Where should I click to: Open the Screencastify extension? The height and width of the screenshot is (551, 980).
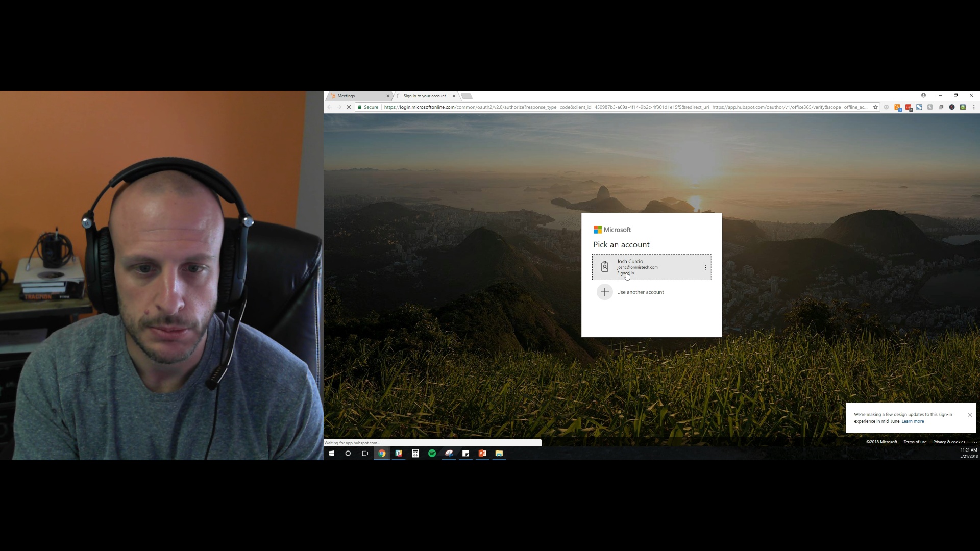click(963, 107)
